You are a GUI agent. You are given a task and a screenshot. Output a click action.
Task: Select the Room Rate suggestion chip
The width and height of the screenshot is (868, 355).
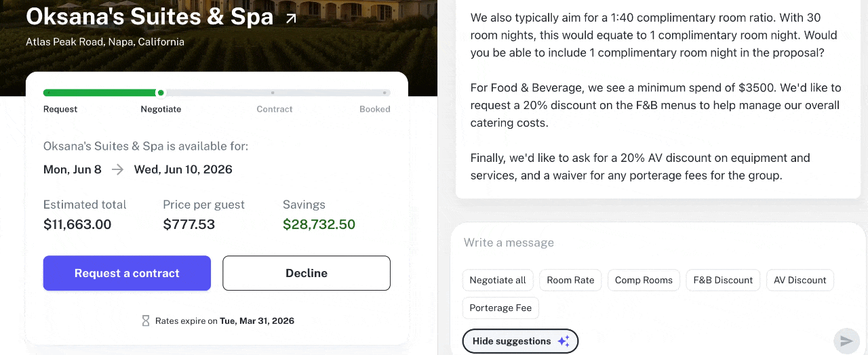[x=570, y=280]
